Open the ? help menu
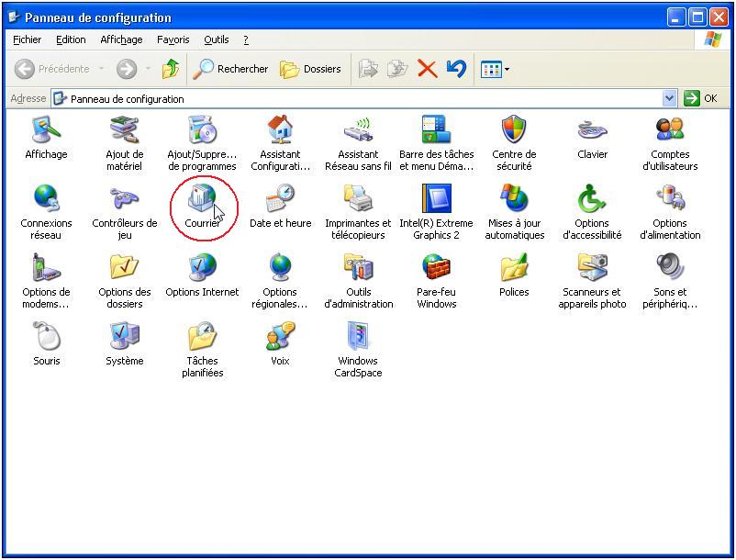Viewport: 736px width, 560px height. pos(246,39)
